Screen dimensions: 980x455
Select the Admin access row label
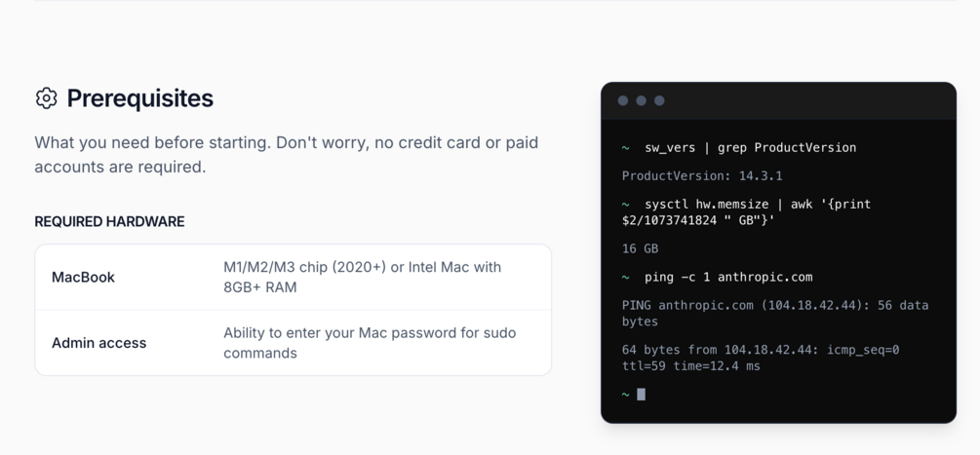point(98,343)
